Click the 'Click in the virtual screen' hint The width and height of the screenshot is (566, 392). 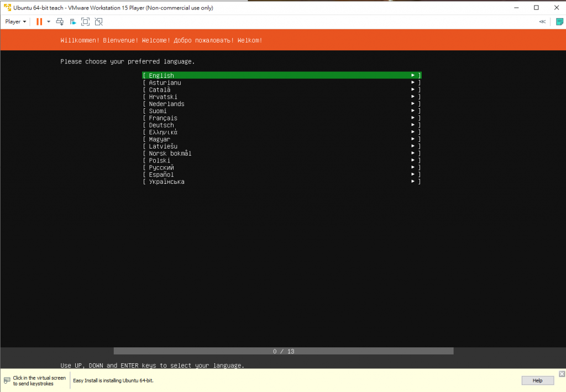tap(39, 380)
